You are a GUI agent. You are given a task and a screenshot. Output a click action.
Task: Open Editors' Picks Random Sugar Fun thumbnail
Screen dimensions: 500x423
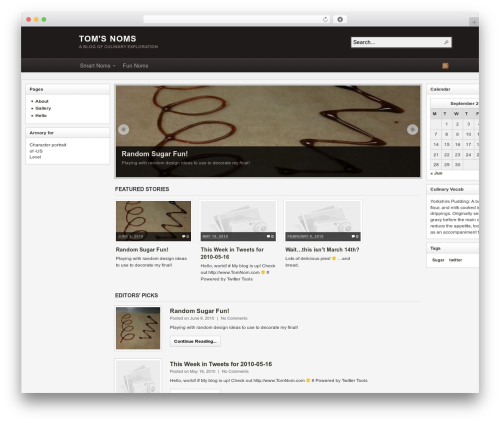(x=138, y=328)
